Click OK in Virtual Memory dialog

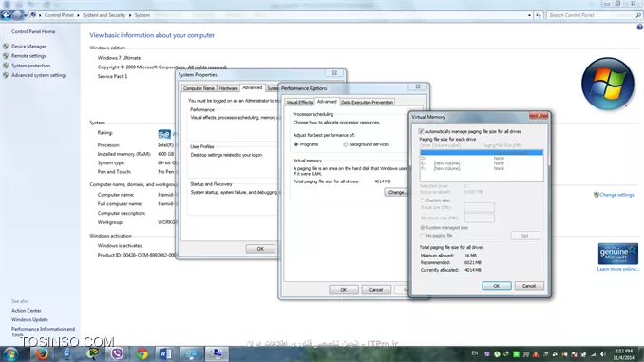497,286
